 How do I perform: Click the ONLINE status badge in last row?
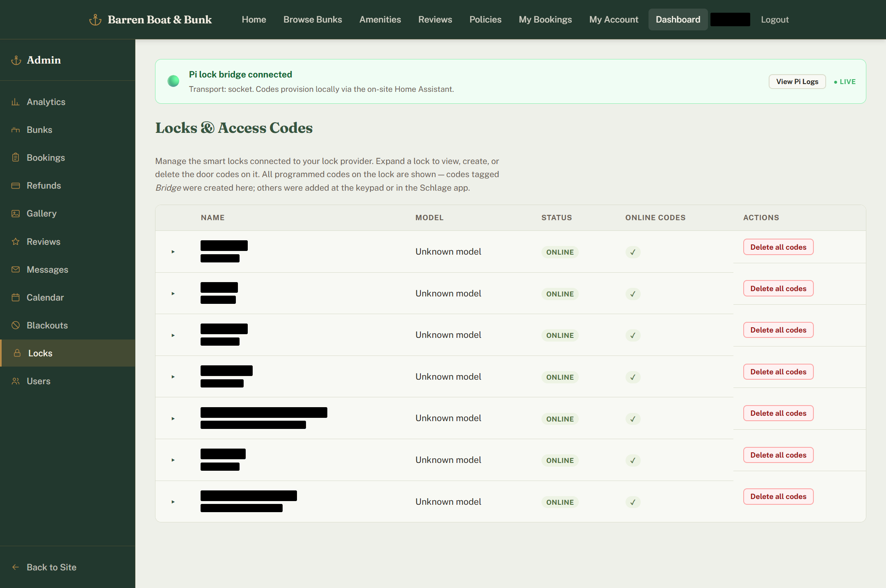click(560, 502)
